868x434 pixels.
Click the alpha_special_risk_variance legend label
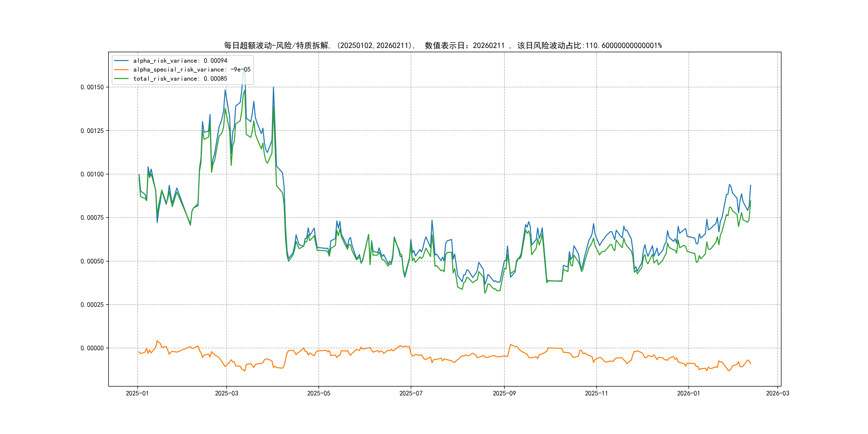point(192,70)
